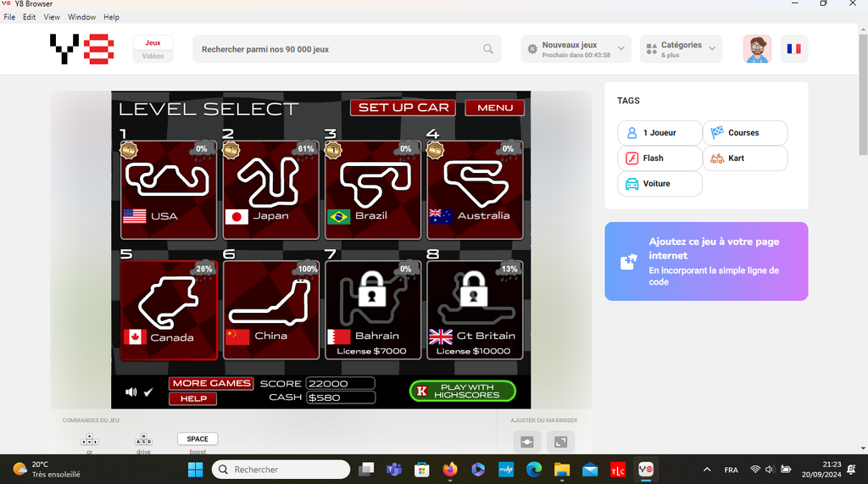Click the Voiture tag
This screenshot has height=484, width=868.
(659, 184)
